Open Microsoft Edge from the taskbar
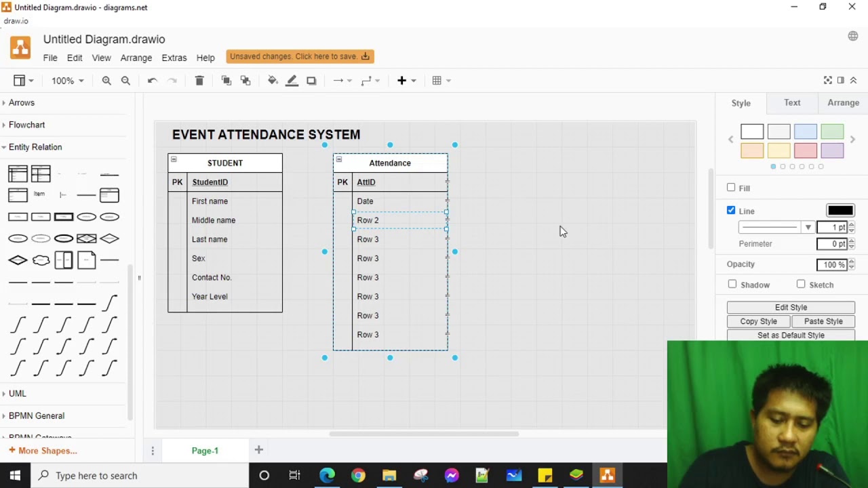The image size is (868, 488). click(x=327, y=475)
